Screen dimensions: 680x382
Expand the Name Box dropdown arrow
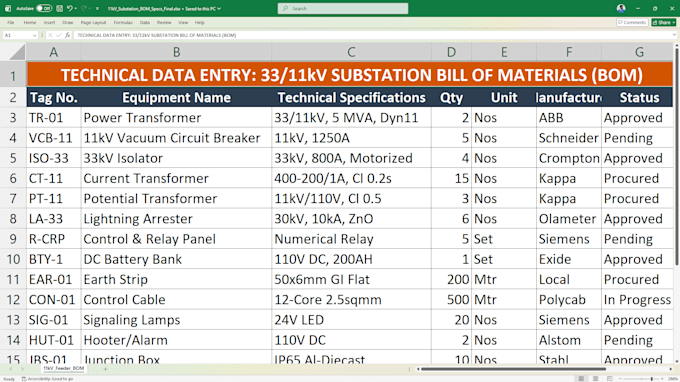click(35, 35)
